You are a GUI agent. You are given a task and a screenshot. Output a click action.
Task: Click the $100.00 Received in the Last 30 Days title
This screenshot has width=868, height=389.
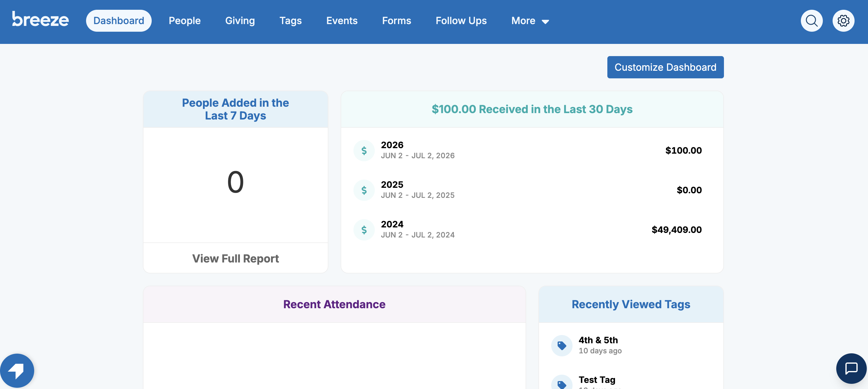[x=532, y=109]
